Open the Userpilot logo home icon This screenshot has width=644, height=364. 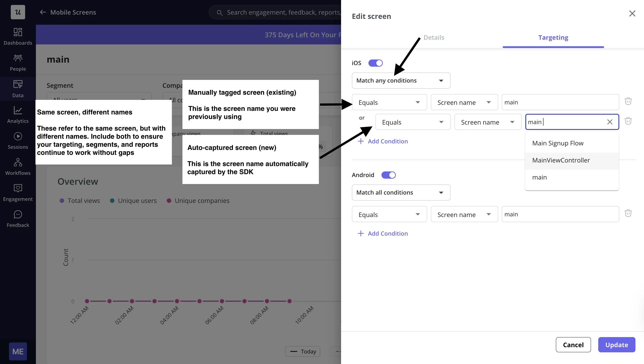tap(18, 12)
